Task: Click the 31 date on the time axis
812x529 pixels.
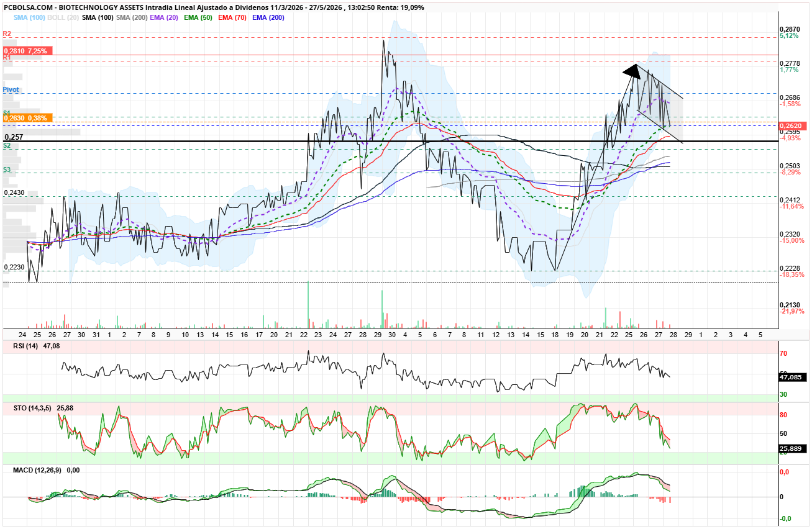Action: 96,335
